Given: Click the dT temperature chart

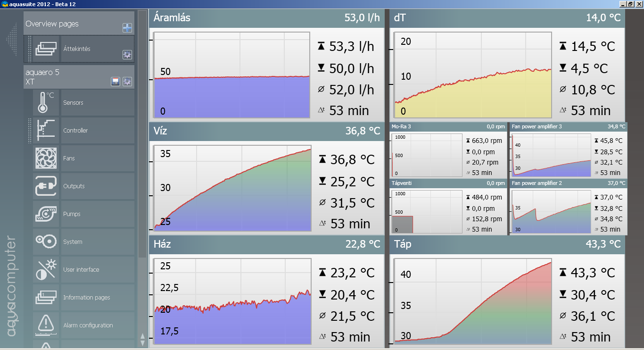Looking at the screenshot, I should pyautogui.click(x=473, y=75).
